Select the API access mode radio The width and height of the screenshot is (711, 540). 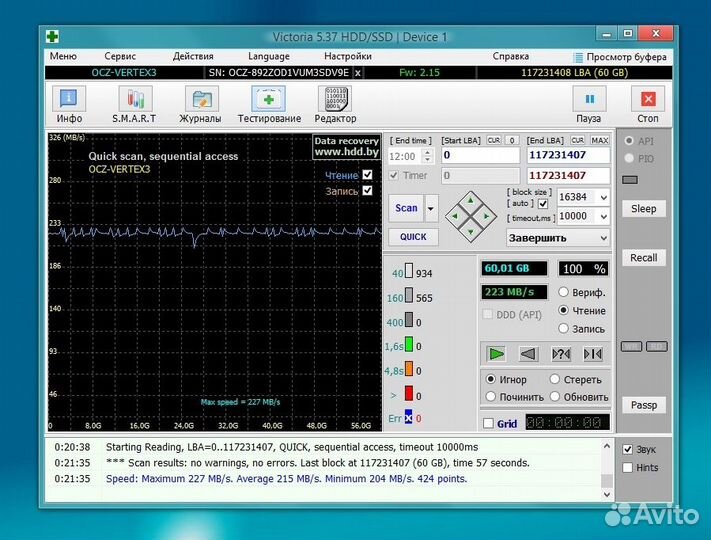click(x=629, y=141)
